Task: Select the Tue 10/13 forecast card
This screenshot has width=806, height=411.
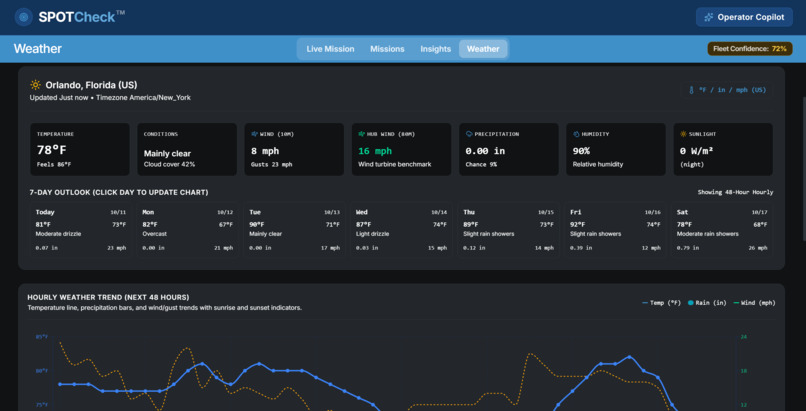Action: (295, 230)
